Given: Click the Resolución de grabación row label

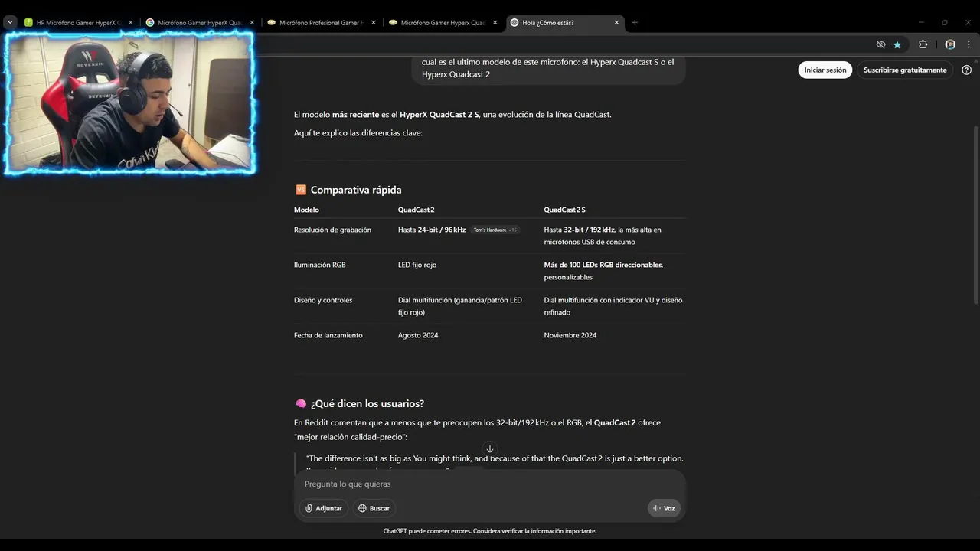Looking at the screenshot, I should (x=332, y=230).
